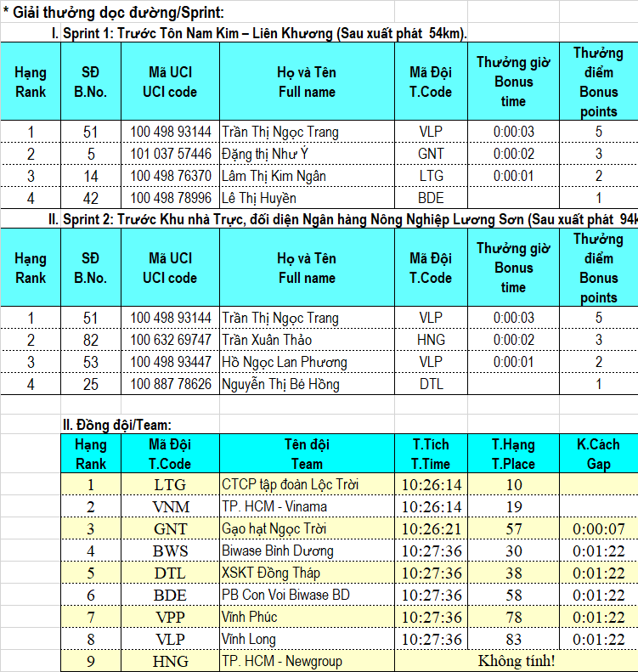Select the 'K.Cách Gap' column header
The width and height of the screenshot is (638, 672).
coord(598,454)
